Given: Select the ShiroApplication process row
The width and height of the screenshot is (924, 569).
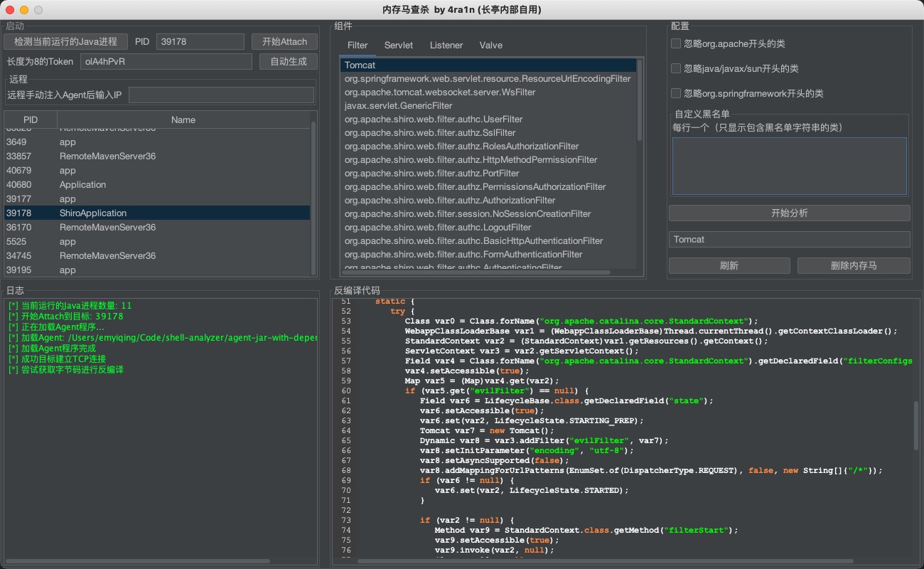Looking at the screenshot, I should click(157, 213).
